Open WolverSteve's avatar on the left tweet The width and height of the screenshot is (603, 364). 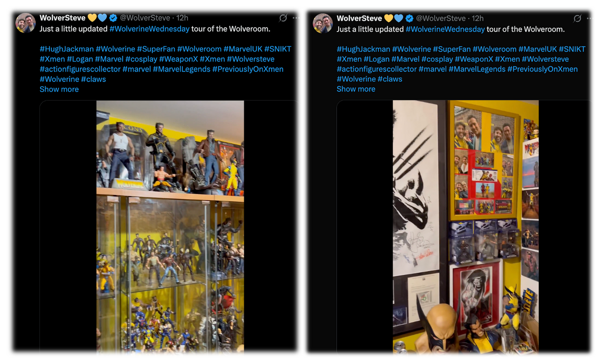tap(25, 23)
